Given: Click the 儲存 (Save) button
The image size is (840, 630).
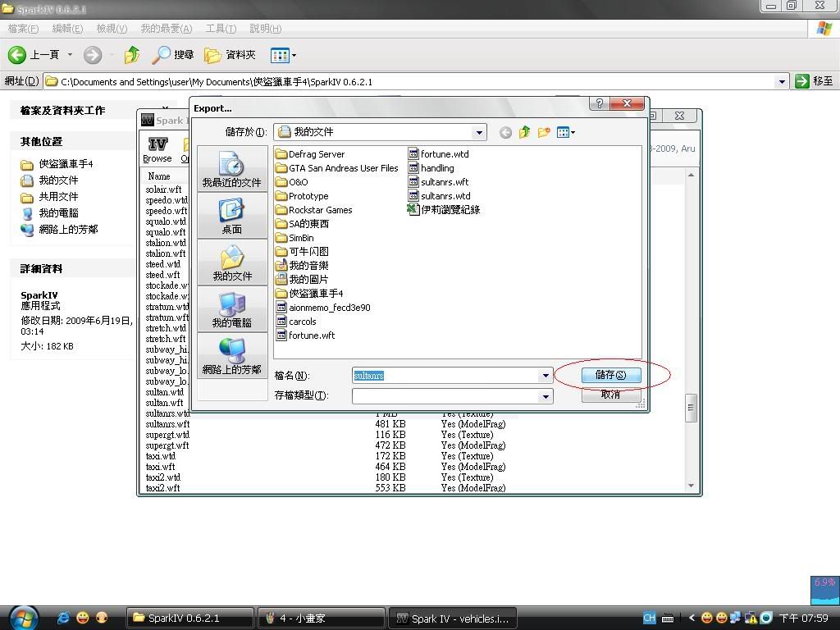Looking at the screenshot, I should (x=609, y=375).
